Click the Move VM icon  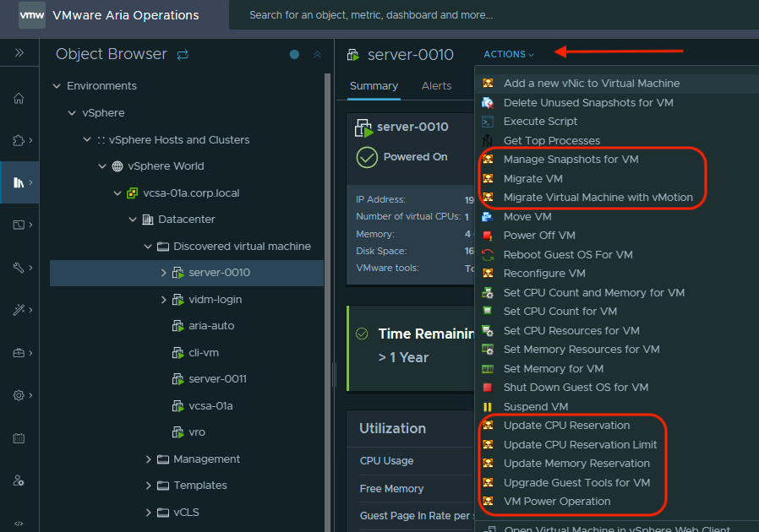coord(488,217)
